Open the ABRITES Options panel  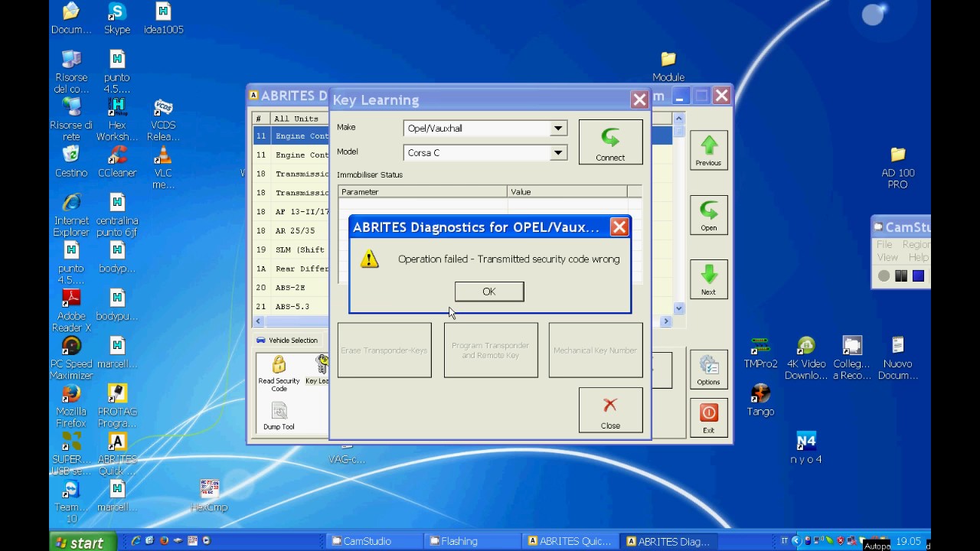[x=708, y=370]
